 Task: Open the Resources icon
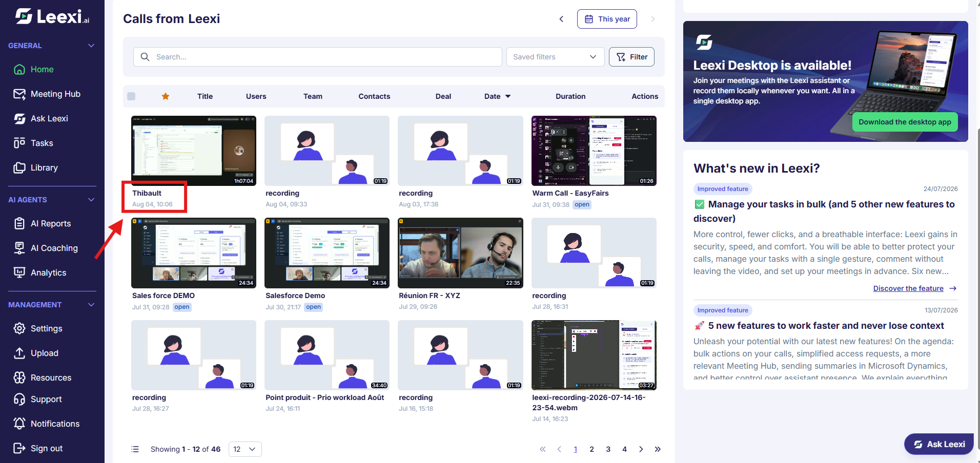click(x=19, y=377)
